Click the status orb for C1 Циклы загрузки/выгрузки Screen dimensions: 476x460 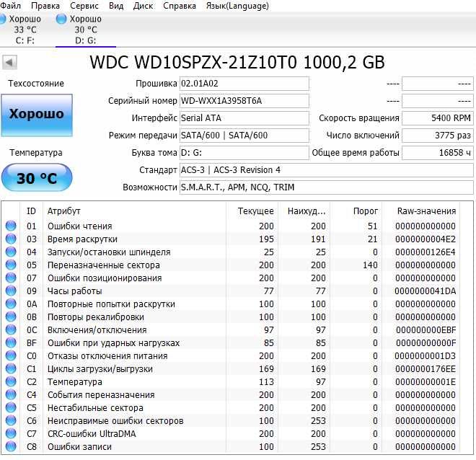[11, 368]
